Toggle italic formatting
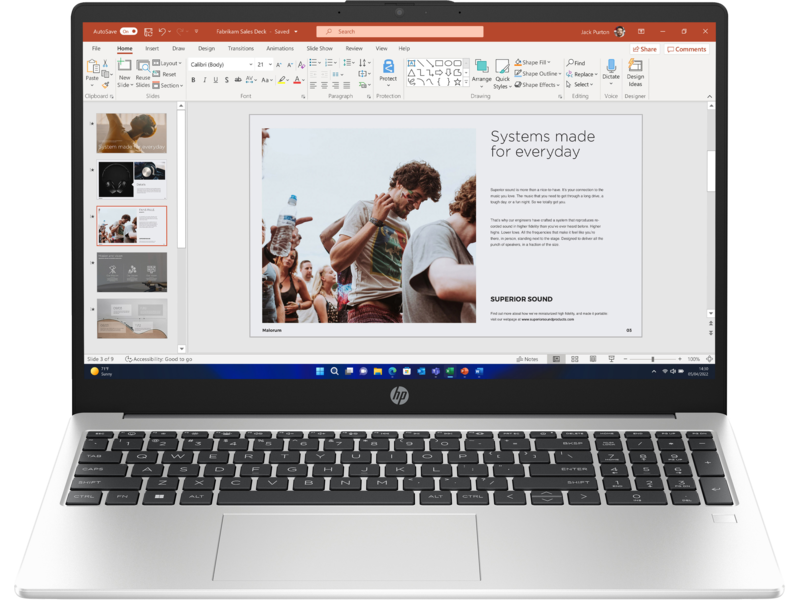Screen dimensions: 800x600 point(204,79)
